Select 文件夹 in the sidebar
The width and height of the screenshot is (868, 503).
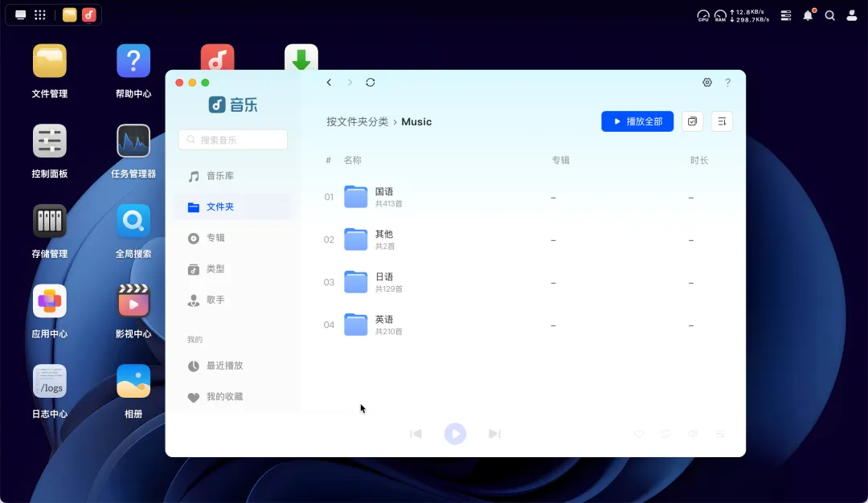click(x=232, y=207)
